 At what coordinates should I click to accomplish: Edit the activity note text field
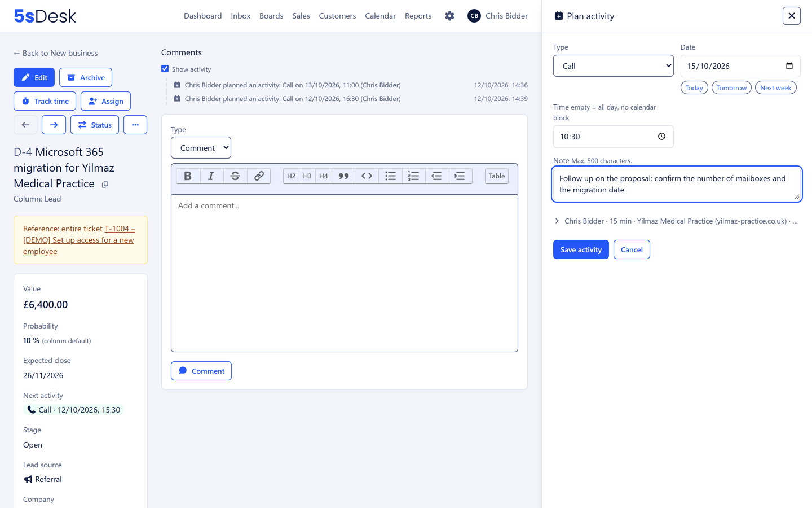pyautogui.click(x=677, y=184)
